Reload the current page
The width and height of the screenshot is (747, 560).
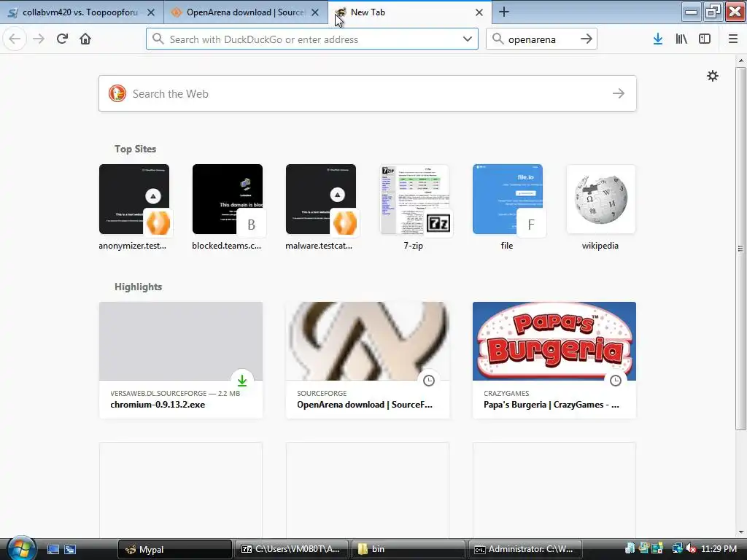pyautogui.click(x=62, y=39)
